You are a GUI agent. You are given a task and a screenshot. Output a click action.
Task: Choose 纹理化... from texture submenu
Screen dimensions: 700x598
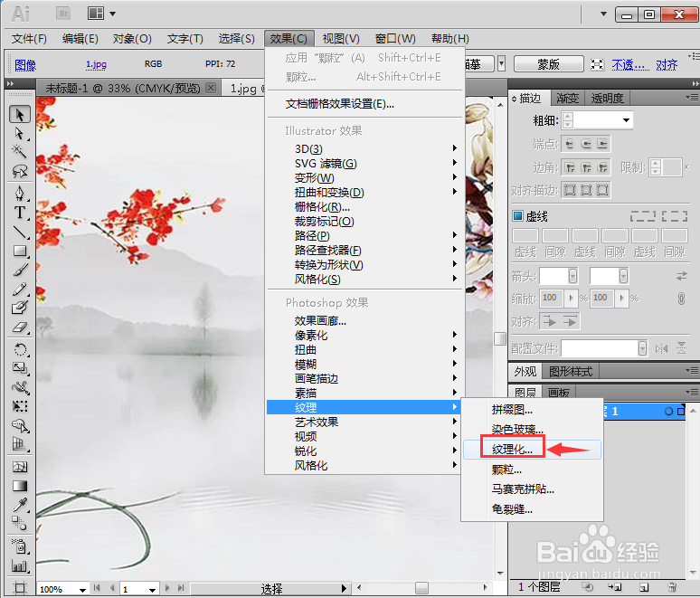(512, 450)
